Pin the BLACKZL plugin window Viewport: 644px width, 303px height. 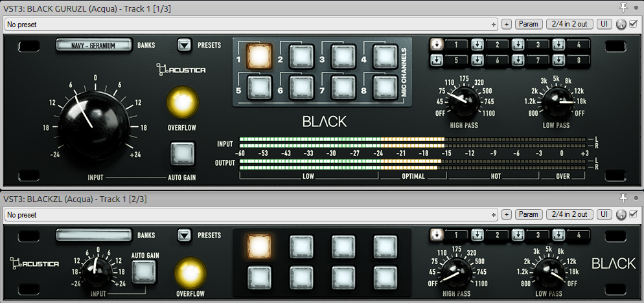pyautogui.click(x=624, y=198)
